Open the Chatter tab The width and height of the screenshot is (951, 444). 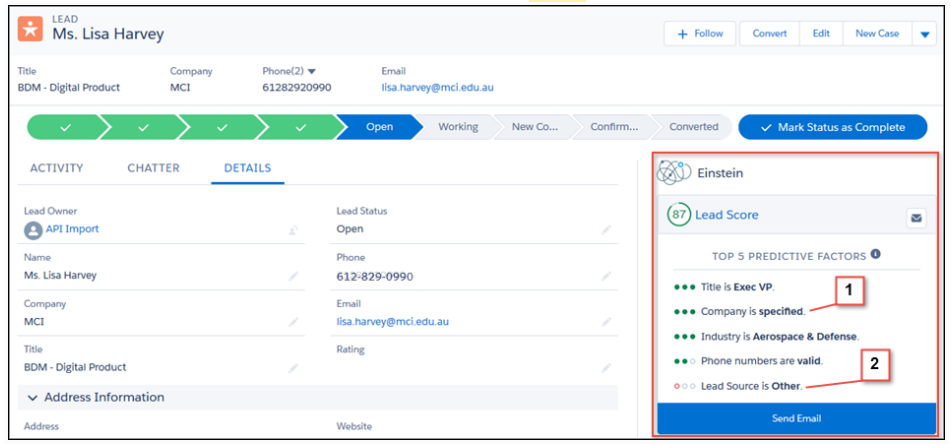point(153,168)
